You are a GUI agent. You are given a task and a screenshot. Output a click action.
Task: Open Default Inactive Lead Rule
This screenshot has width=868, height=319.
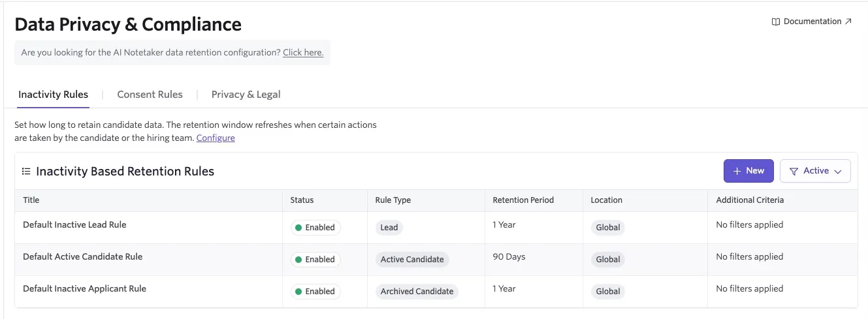point(74,224)
